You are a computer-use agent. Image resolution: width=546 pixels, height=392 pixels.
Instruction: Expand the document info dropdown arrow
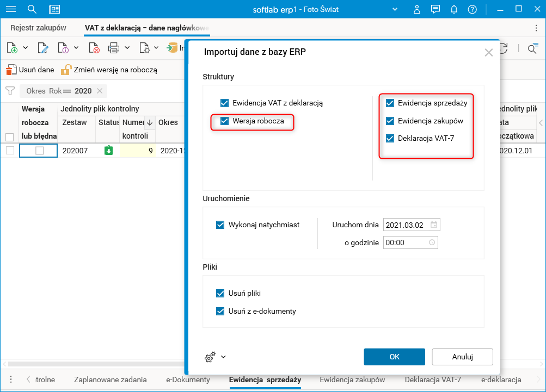[76, 48]
